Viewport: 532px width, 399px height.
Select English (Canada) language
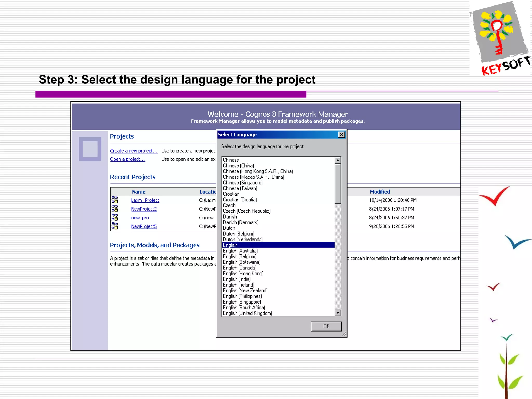pyautogui.click(x=278, y=268)
